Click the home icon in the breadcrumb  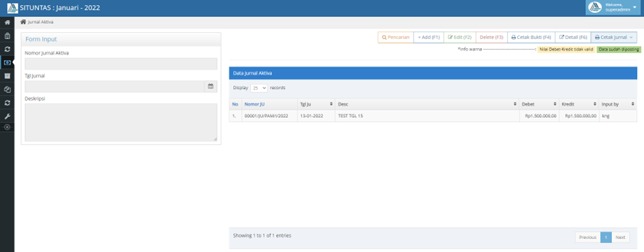(23, 22)
